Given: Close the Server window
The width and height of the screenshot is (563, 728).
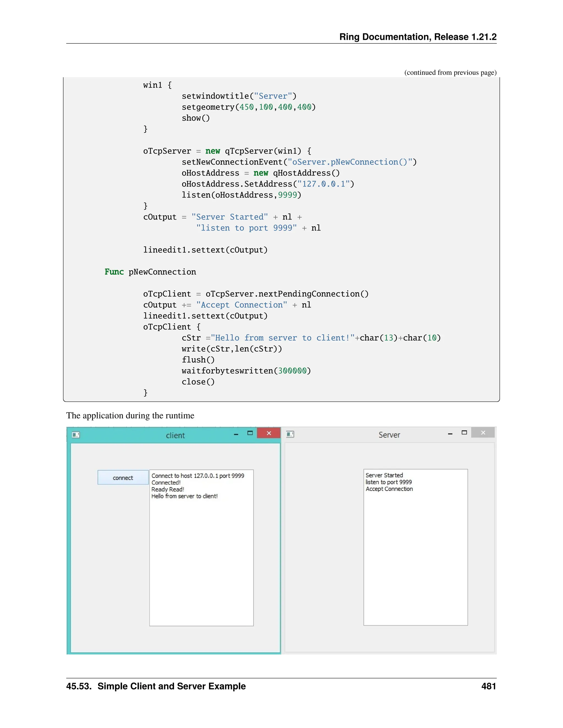Looking at the screenshot, I should coord(483,433).
